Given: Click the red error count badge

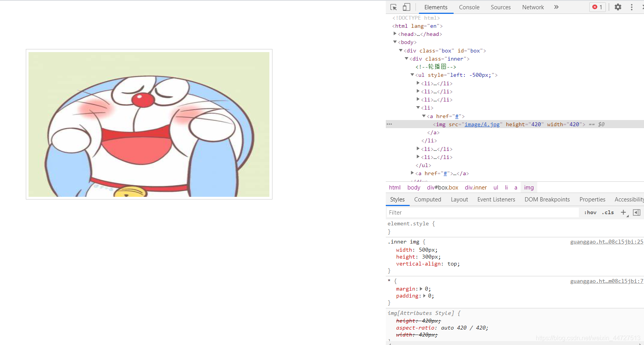Looking at the screenshot, I should coord(597,7).
